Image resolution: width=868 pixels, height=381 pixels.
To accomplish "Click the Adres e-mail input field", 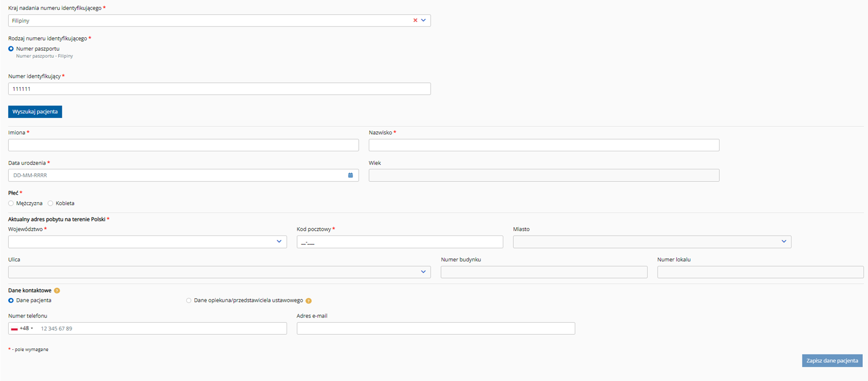I will tap(436, 329).
